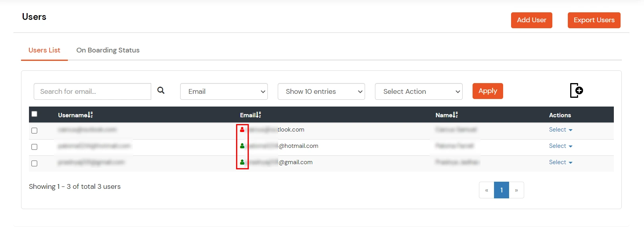Image resolution: width=644 pixels, height=227 pixels.
Task: Open the Email search-field dropdown
Action: coord(224,91)
